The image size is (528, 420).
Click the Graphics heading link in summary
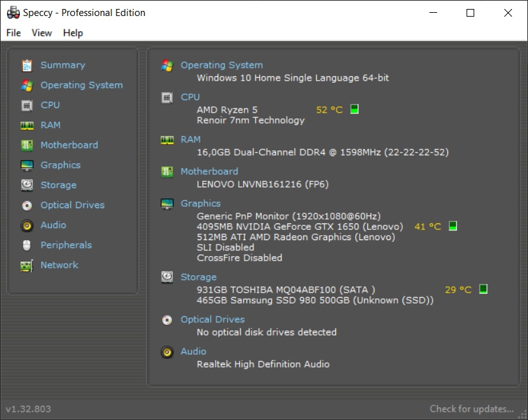coord(200,204)
